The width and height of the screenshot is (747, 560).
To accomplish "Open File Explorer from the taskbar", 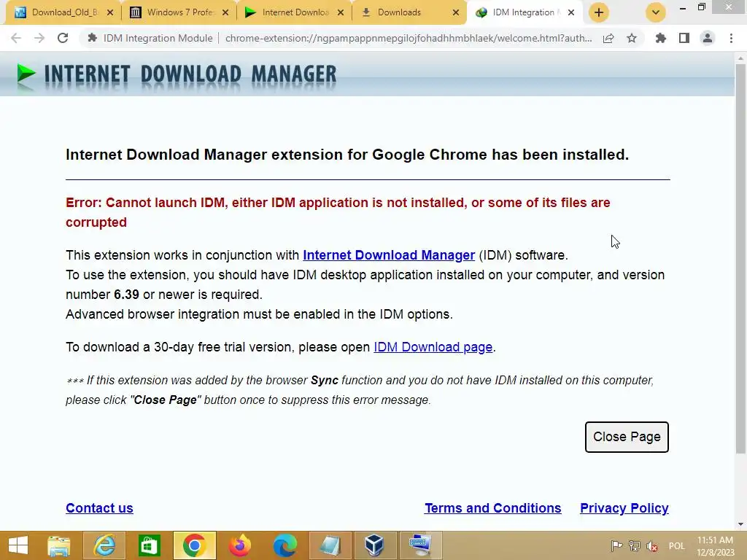I will click(58, 545).
